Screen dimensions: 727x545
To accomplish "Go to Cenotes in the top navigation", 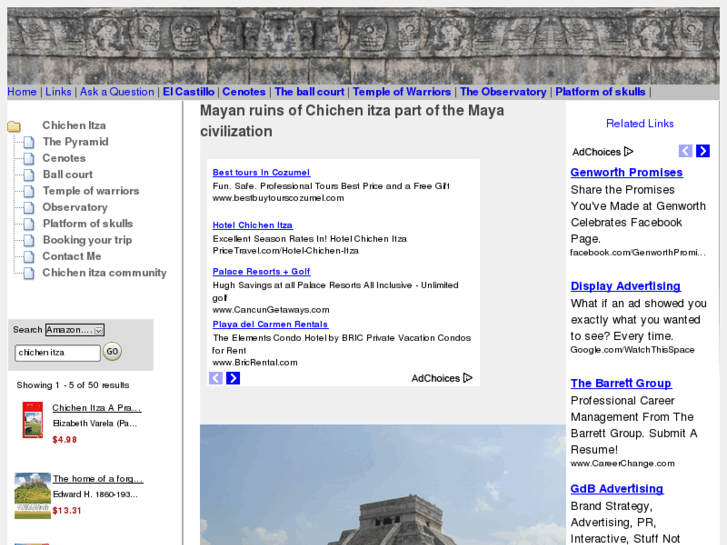I will click(244, 92).
